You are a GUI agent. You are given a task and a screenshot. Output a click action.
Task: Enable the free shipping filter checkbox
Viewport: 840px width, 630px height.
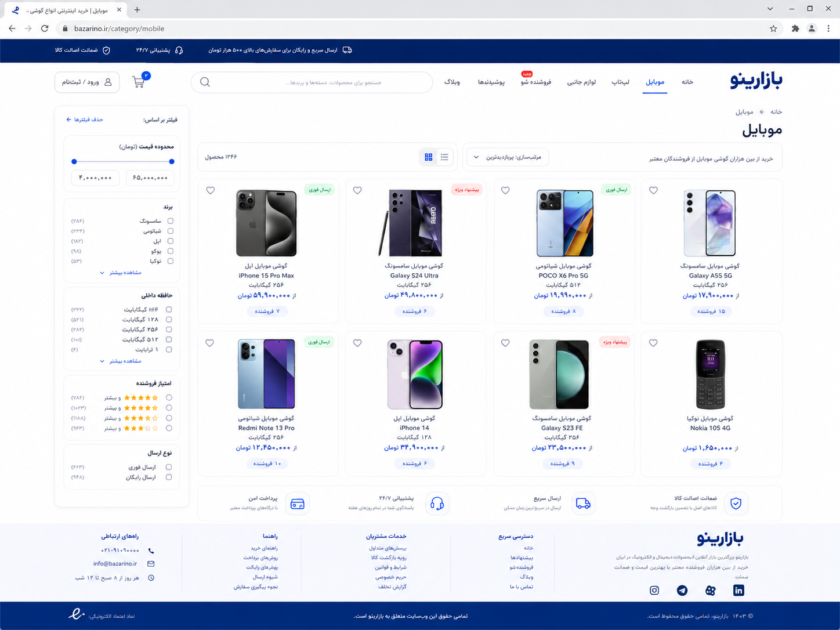click(x=169, y=477)
